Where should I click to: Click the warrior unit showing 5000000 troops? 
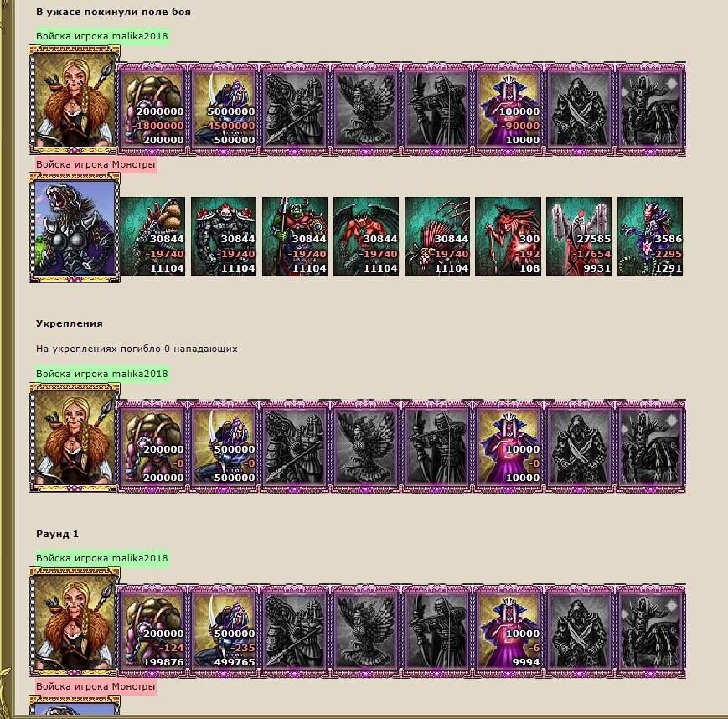[224, 110]
